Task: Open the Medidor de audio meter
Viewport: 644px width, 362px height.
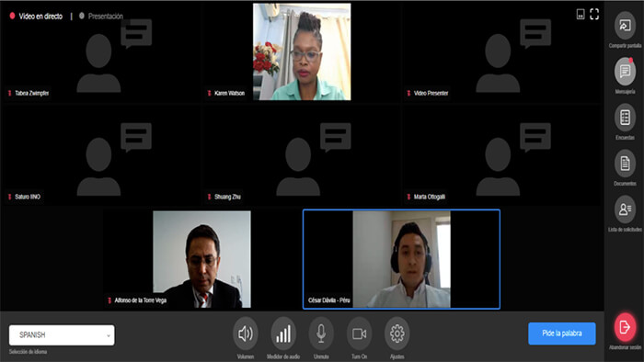Action: [x=283, y=334]
